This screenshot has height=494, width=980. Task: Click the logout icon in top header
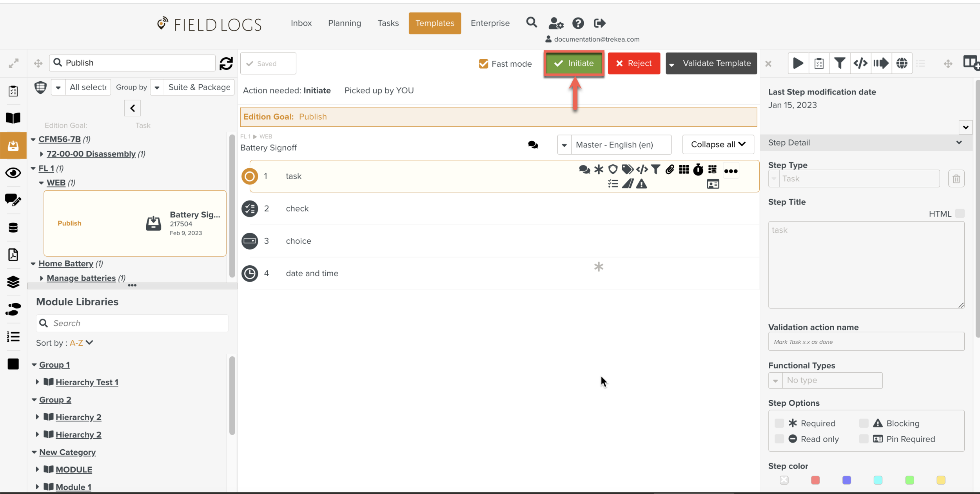[x=600, y=23]
